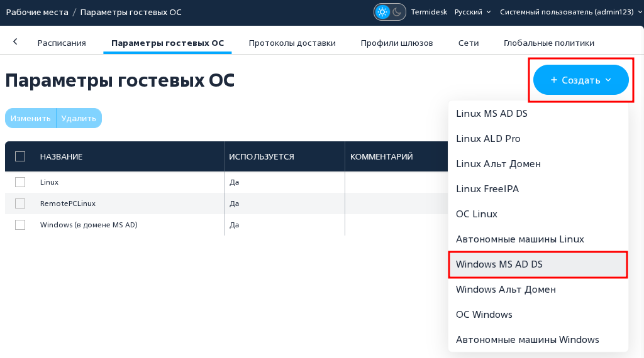Choose Windows Альт Домен from menu
Image resolution: width=644 pixels, height=358 pixels.
tap(538, 290)
